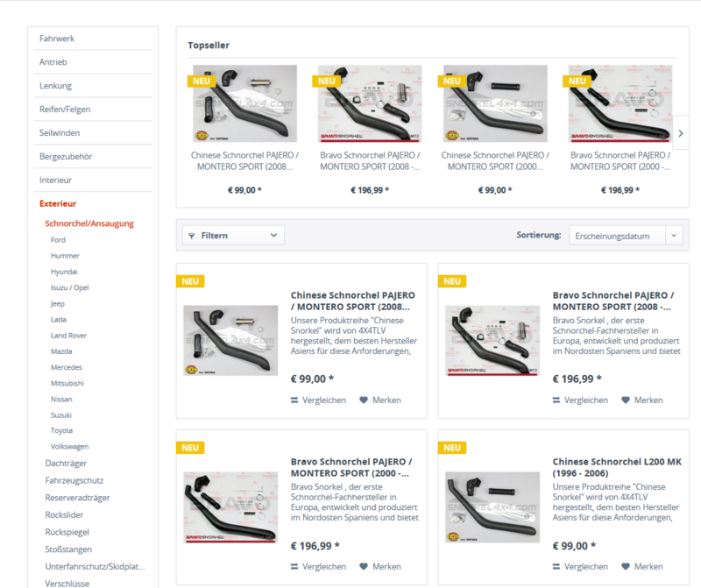Compare the Chinese Schnorchel PAJERO 2008 item
Viewport: 701px width, 588px height.
(318, 400)
